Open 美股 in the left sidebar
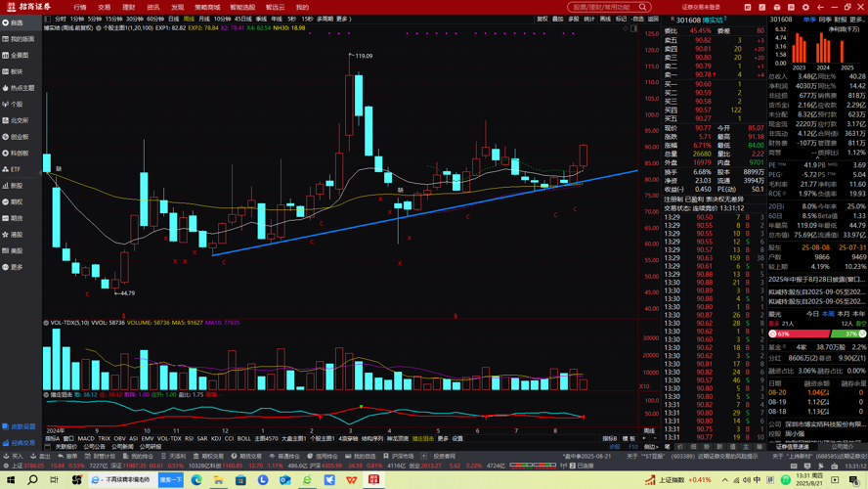868x489 pixels. [x=14, y=251]
